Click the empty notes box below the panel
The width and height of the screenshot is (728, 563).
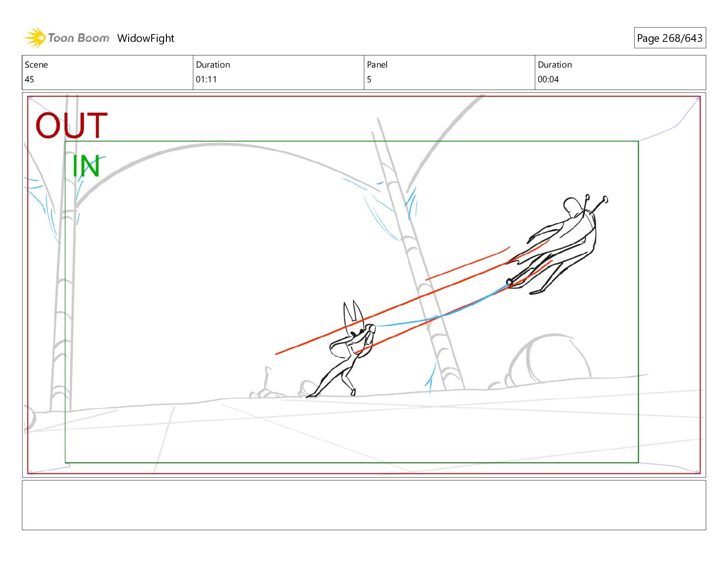coord(364,505)
